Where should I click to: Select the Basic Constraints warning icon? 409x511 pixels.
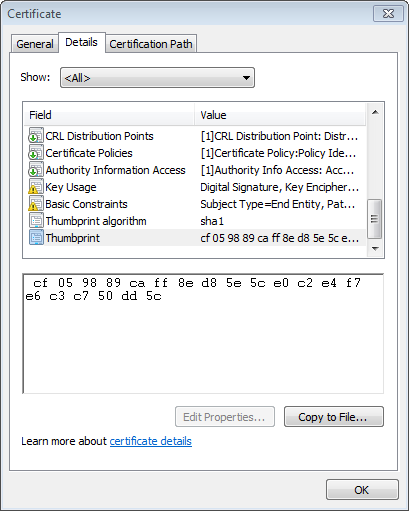click(36, 204)
